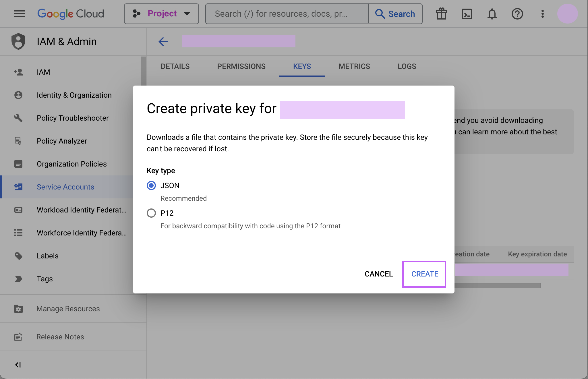Switch to the DETAILS tab
This screenshot has height=379, width=588.
coord(175,66)
